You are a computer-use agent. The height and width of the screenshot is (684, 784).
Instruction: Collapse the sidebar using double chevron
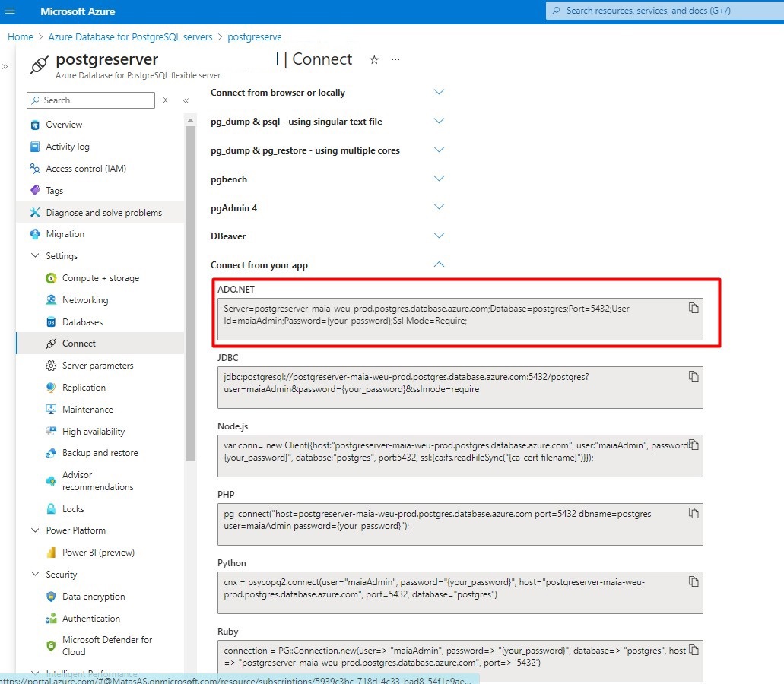pos(186,100)
